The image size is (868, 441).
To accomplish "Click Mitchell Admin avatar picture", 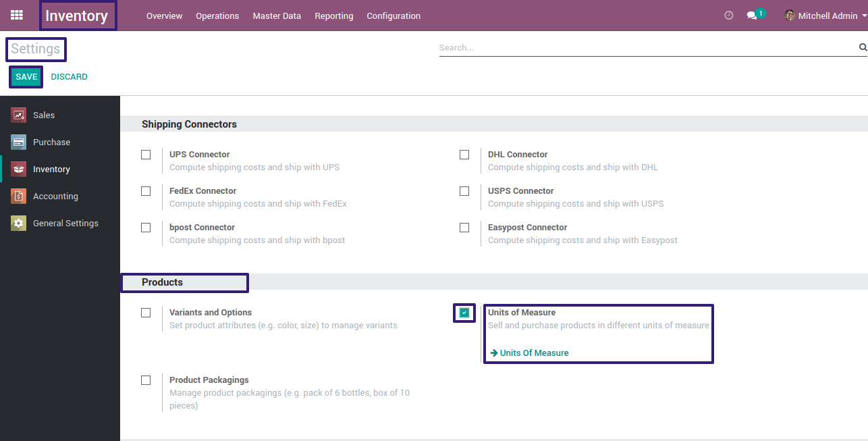I will point(790,16).
